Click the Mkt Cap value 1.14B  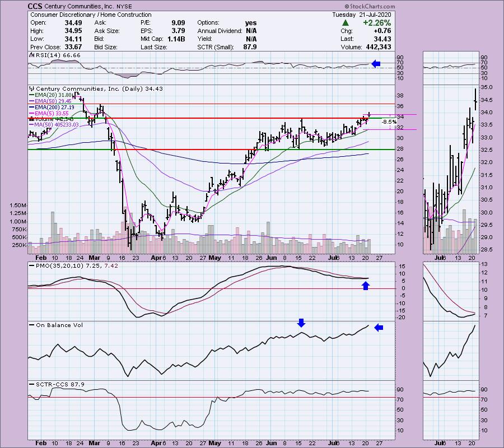[176, 39]
